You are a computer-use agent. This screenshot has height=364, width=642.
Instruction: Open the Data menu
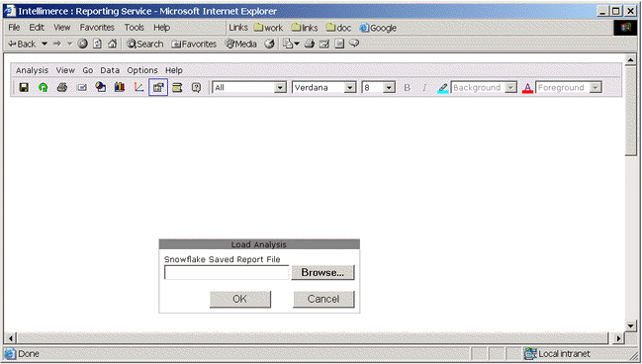pyautogui.click(x=110, y=70)
